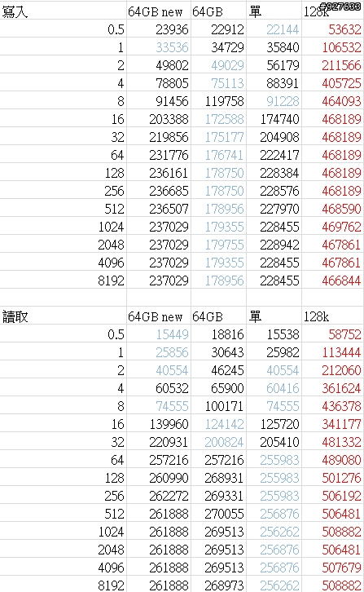The height and width of the screenshot is (592, 364).
Task: Select the light-blue cell 60416
Action: [x=274, y=388]
